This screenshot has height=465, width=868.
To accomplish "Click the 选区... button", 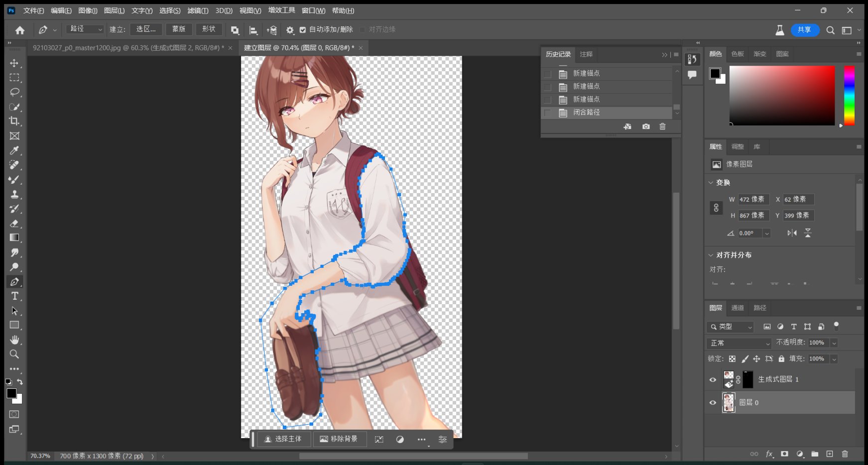I will tap(146, 29).
